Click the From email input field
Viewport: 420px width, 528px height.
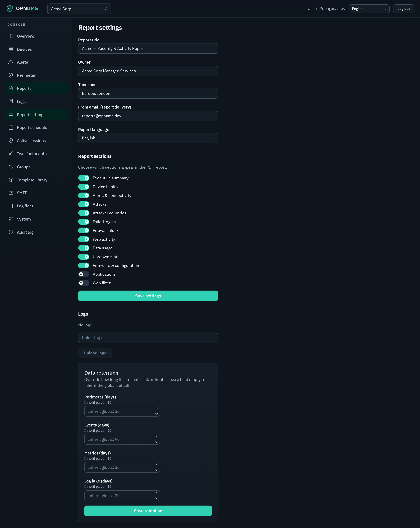coord(148,116)
